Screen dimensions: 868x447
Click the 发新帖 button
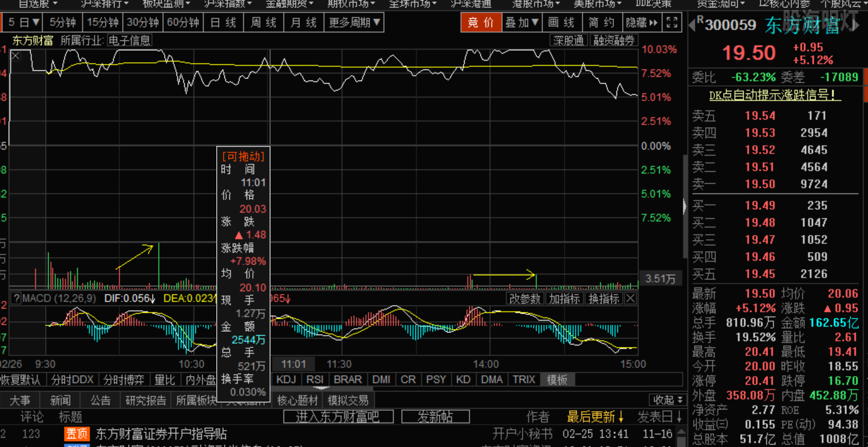(x=435, y=417)
